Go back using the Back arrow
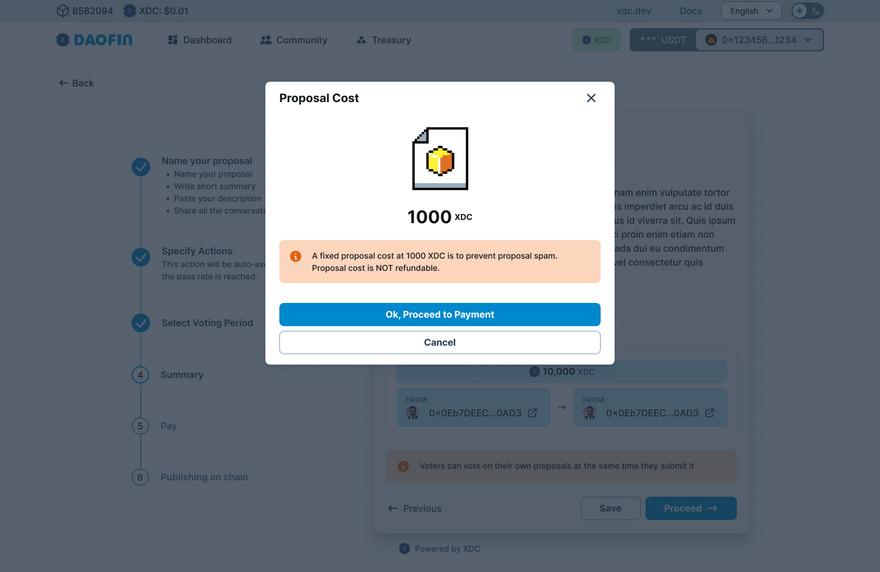The height and width of the screenshot is (572, 880). click(x=76, y=83)
